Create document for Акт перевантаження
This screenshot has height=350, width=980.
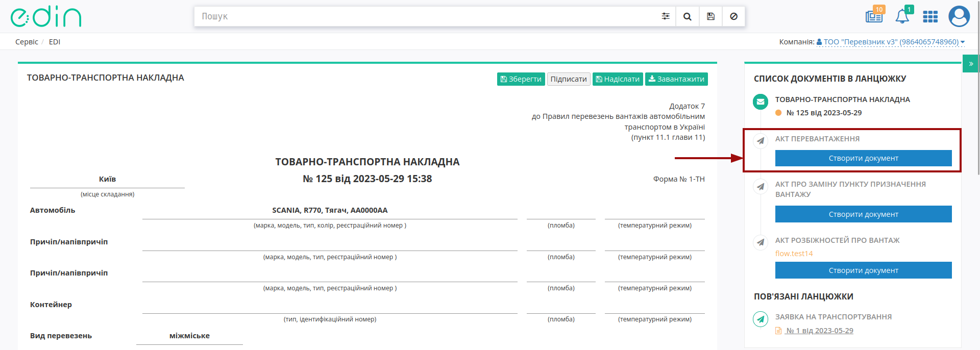point(863,158)
